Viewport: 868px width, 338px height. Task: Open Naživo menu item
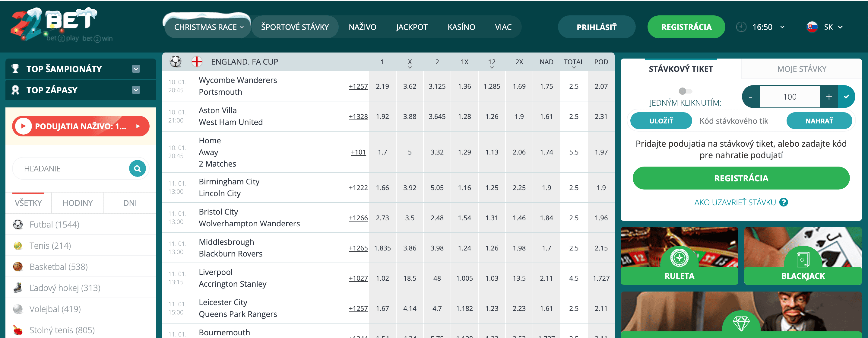(x=363, y=27)
